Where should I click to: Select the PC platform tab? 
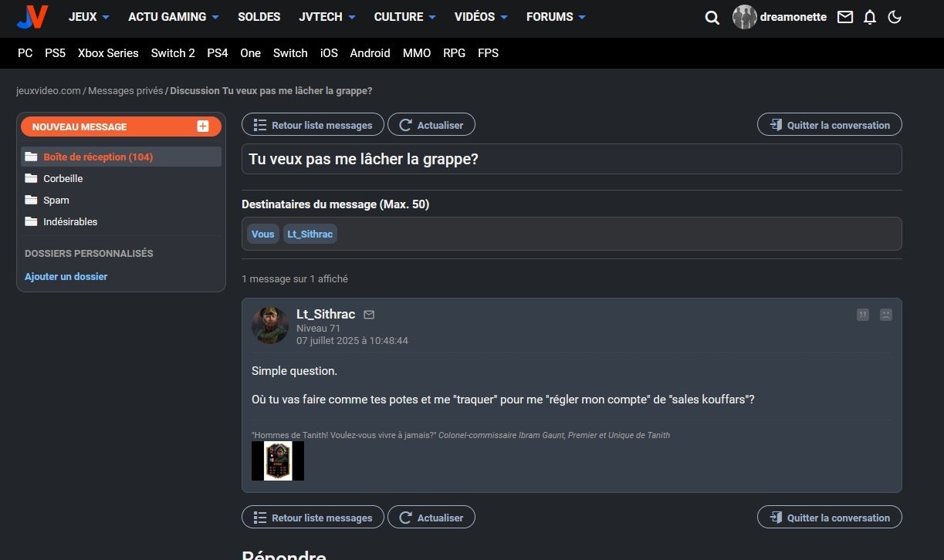click(25, 53)
